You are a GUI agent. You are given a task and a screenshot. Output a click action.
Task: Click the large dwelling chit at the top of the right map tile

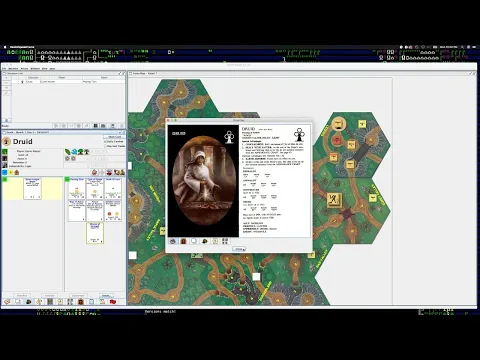coord(338,124)
